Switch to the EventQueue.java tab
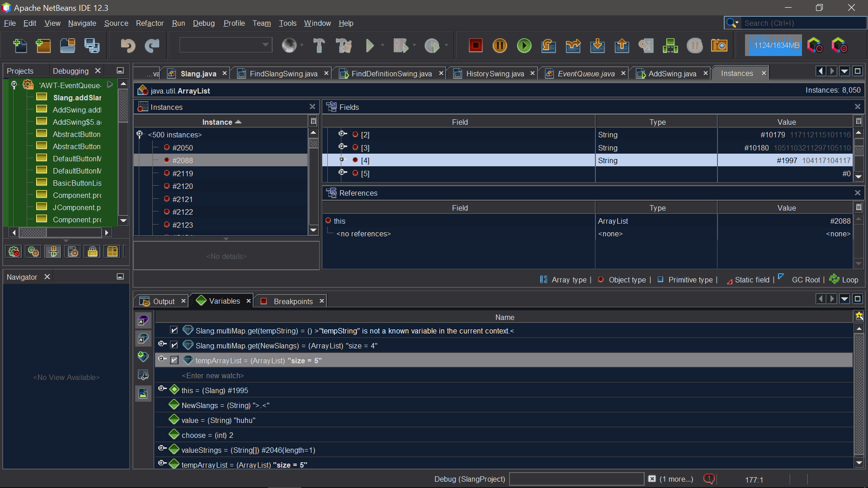Image resolution: width=868 pixels, height=488 pixels. tap(586, 74)
